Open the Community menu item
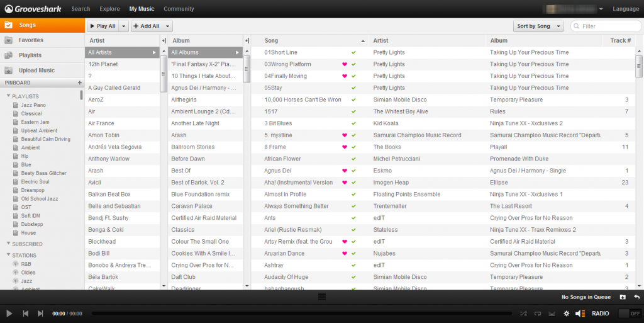 (x=179, y=9)
